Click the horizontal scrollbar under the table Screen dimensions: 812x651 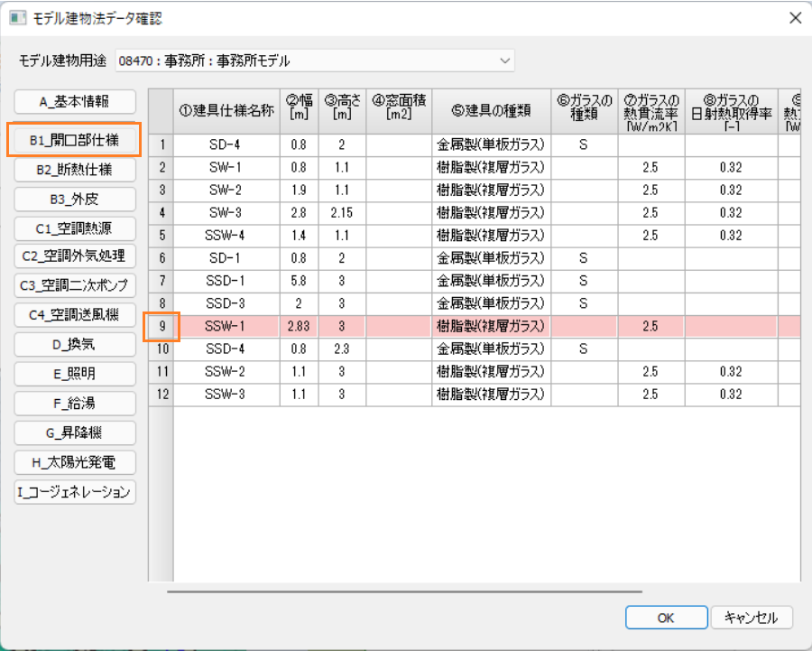pos(404,592)
